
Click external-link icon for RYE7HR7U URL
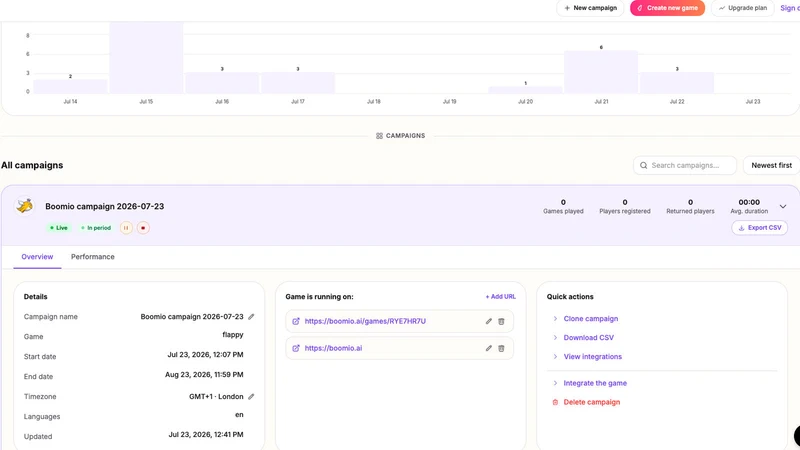coord(296,321)
